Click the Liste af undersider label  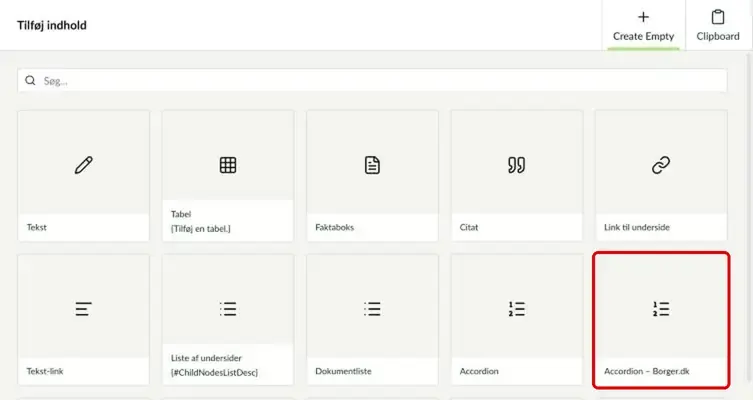click(x=206, y=358)
